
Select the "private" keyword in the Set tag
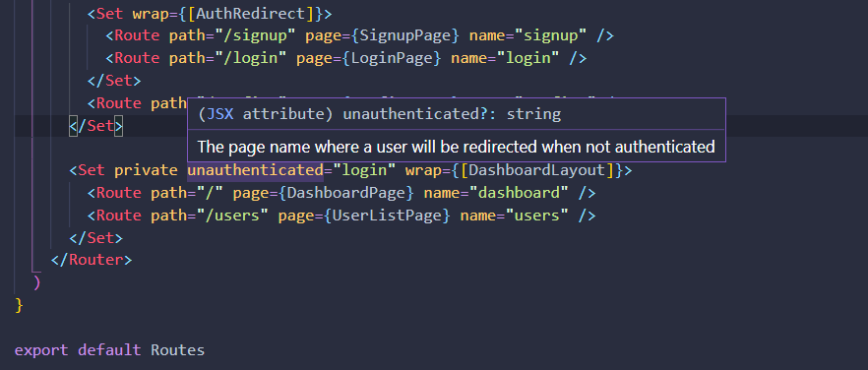(146, 170)
